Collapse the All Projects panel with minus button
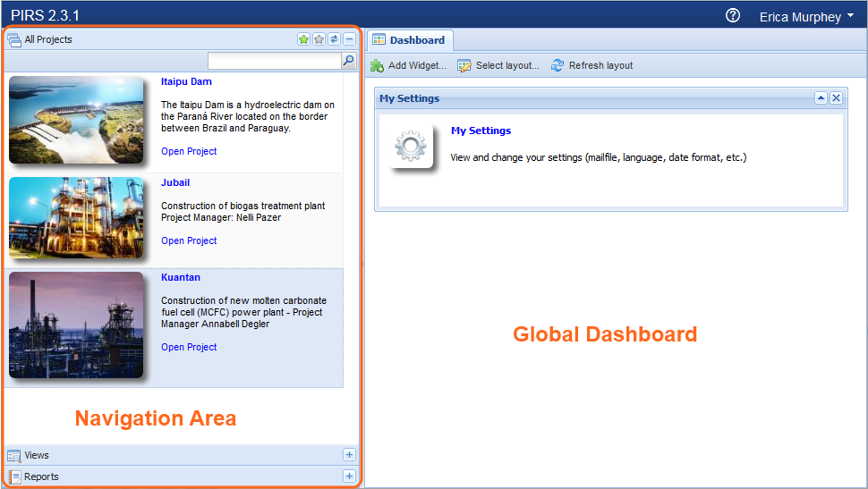868x489 pixels. tap(349, 39)
